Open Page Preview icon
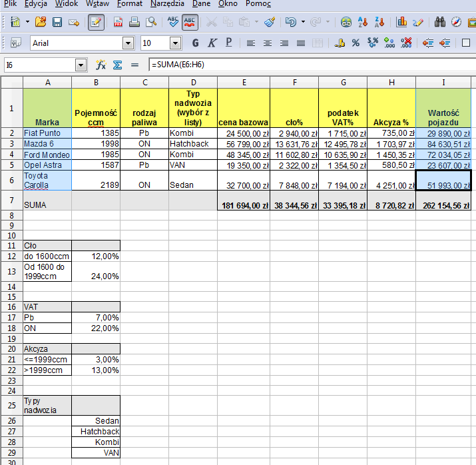 pyautogui.click(x=151, y=22)
